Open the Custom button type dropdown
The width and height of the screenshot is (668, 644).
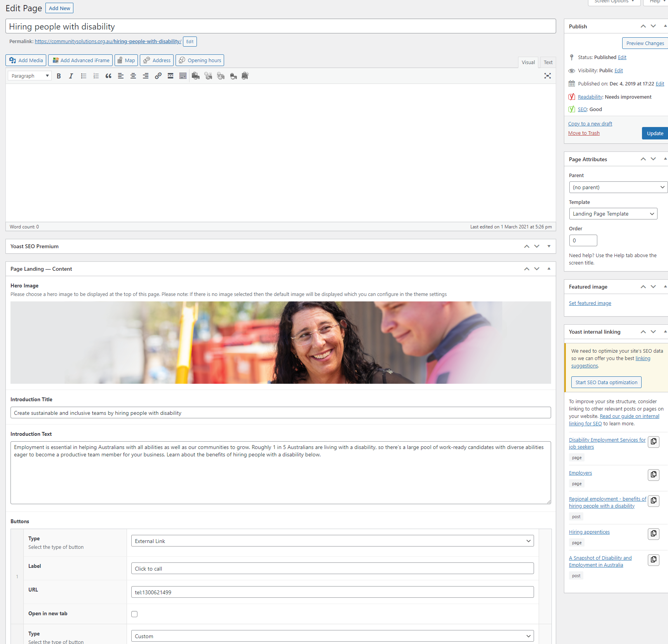click(332, 636)
